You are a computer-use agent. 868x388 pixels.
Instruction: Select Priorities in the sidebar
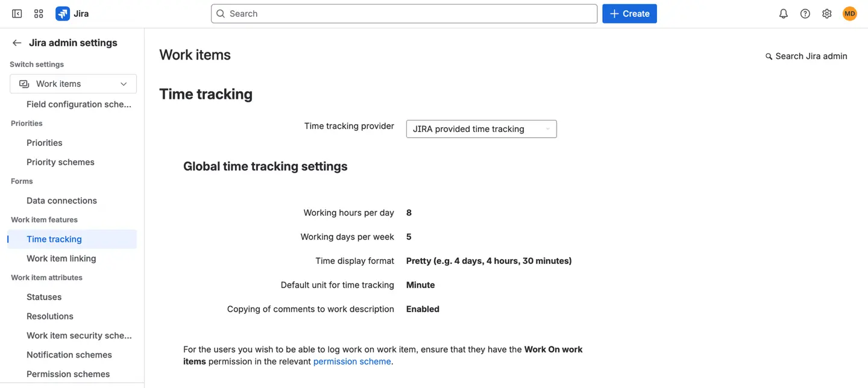tap(44, 142)
